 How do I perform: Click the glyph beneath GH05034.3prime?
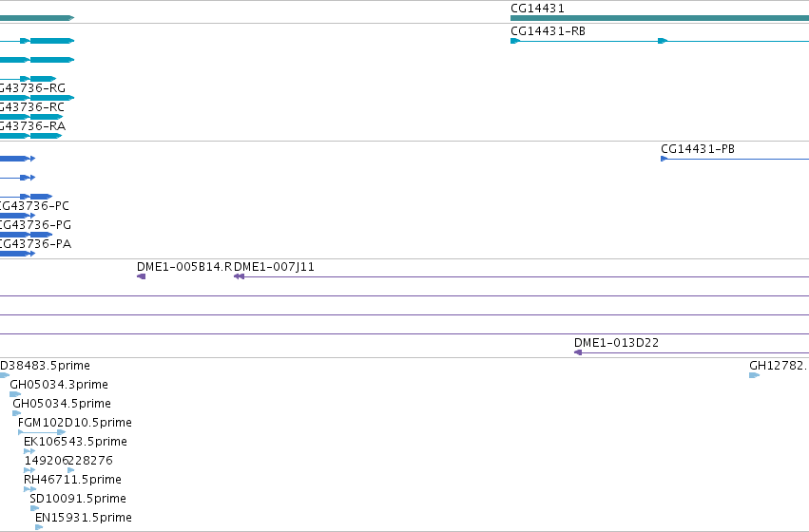(15, 394)
